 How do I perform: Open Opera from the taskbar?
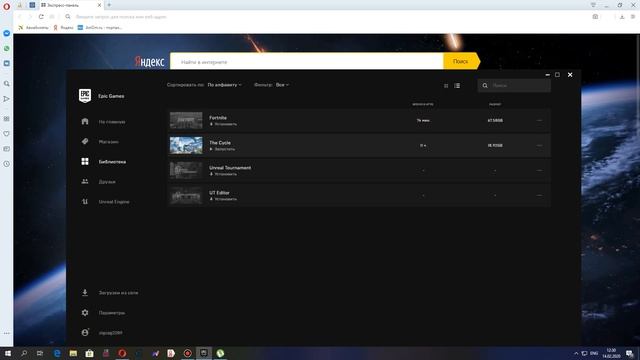pyautogui.click(x=122, y=353)
